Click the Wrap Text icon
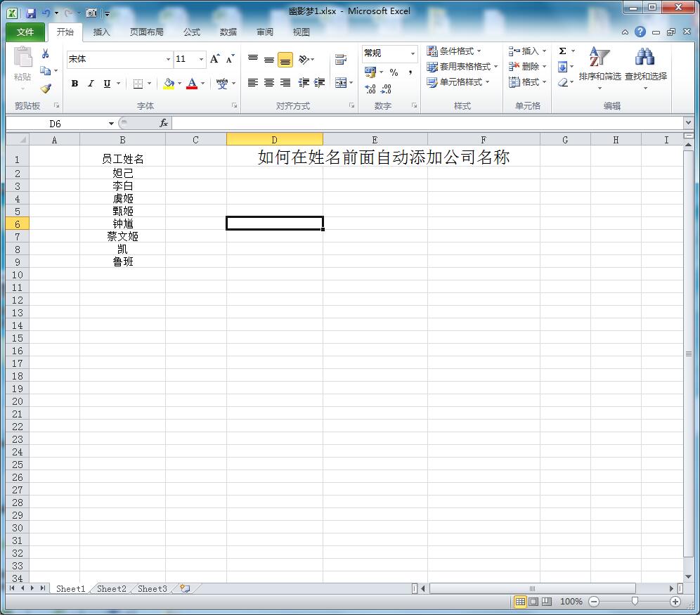Viewport: 700px width, 615px height. (341, 59)
